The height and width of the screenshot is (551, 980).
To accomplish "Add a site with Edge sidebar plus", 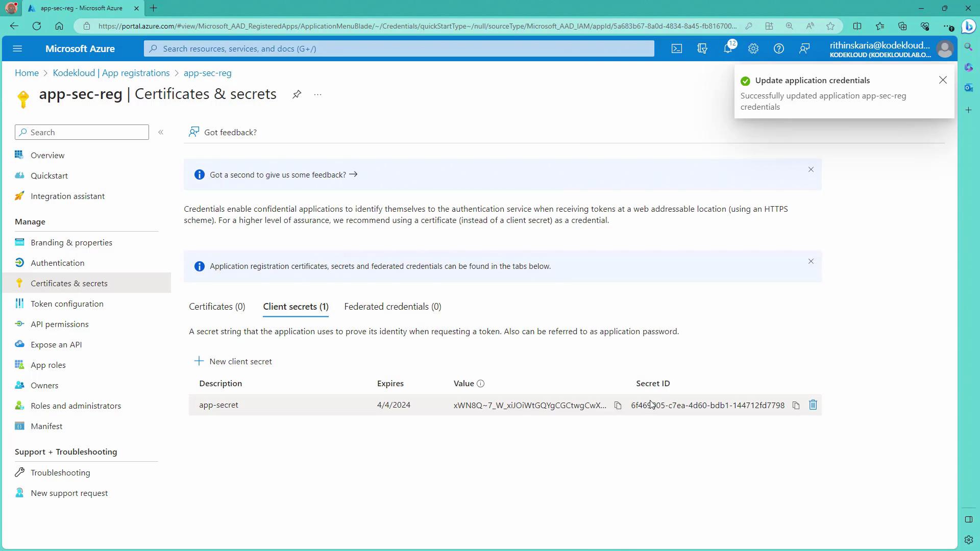I will (x=968, y=110).
